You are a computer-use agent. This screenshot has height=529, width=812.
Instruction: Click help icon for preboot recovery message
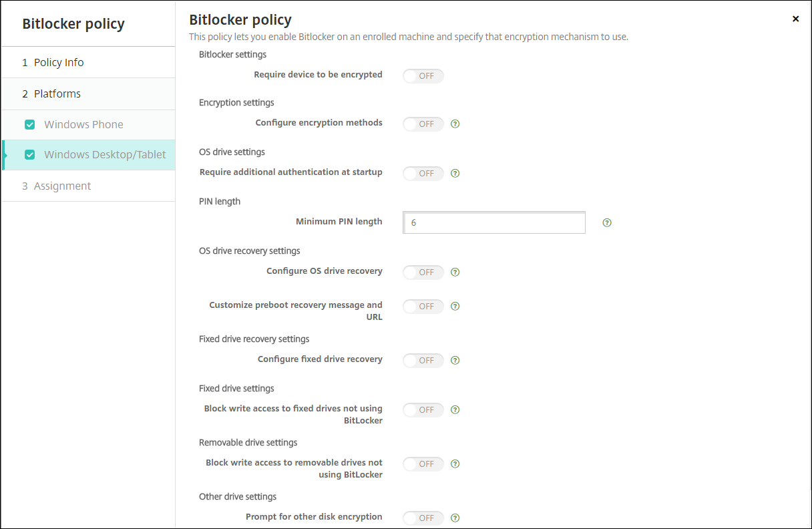coord(455,306)
